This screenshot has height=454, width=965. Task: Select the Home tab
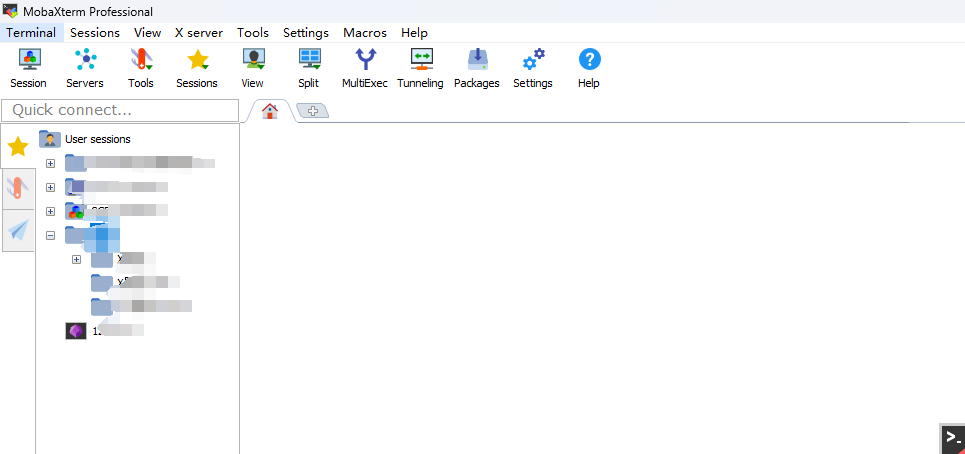click(270, 111)
